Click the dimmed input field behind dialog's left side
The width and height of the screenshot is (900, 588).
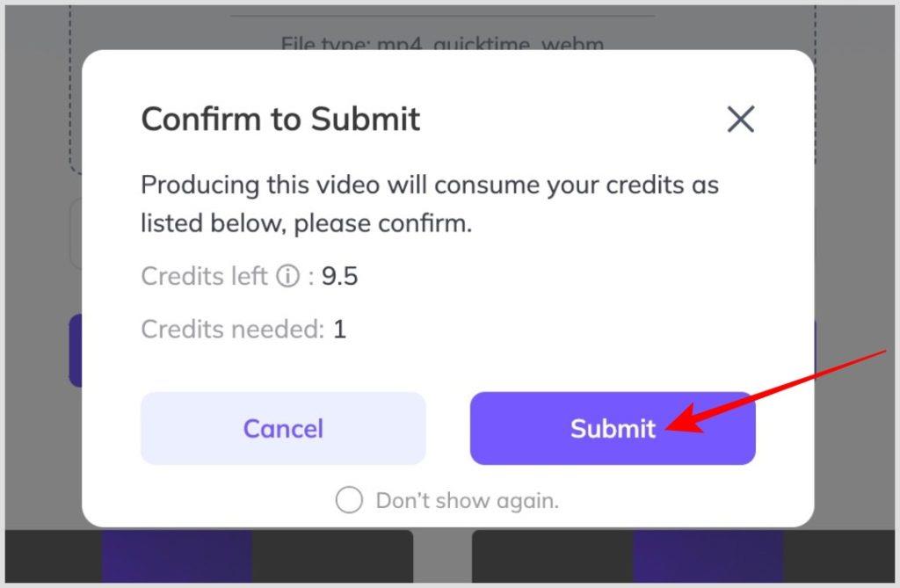pos(76,234)
